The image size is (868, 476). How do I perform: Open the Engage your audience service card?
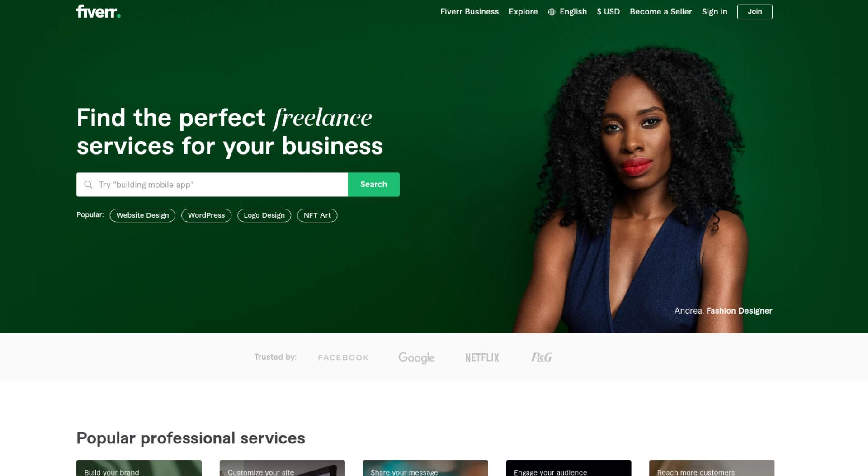click(x=568, y=468)
